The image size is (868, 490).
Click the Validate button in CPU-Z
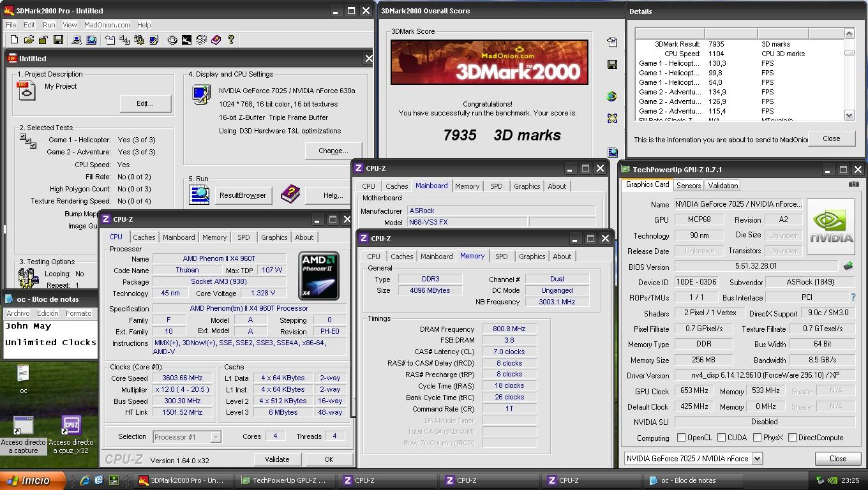coord(277,459)
